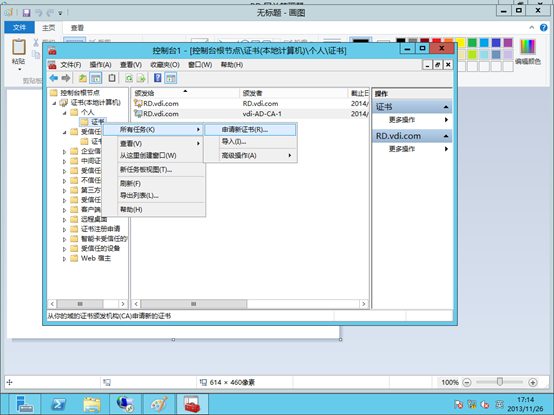Click the green refresh icon in toolbar

pos(129,78)
